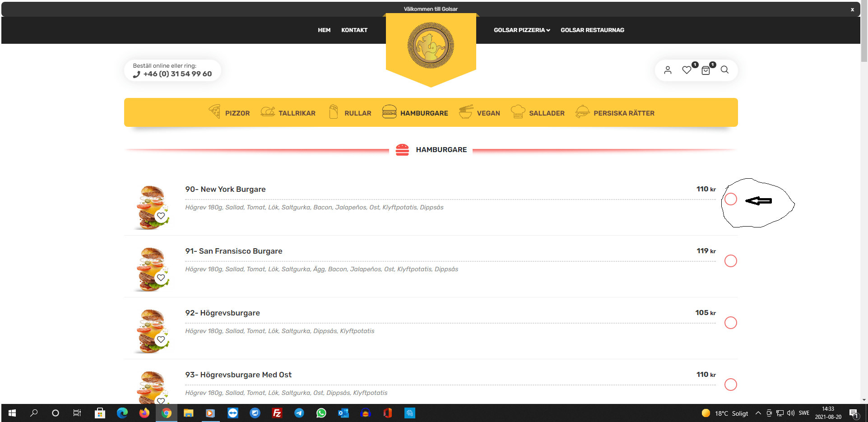The height and width of the screenshot is (422, 868).
Task: Click the cloche icon beside PERSISKA RÄTTER
Action: click(582, 111)
